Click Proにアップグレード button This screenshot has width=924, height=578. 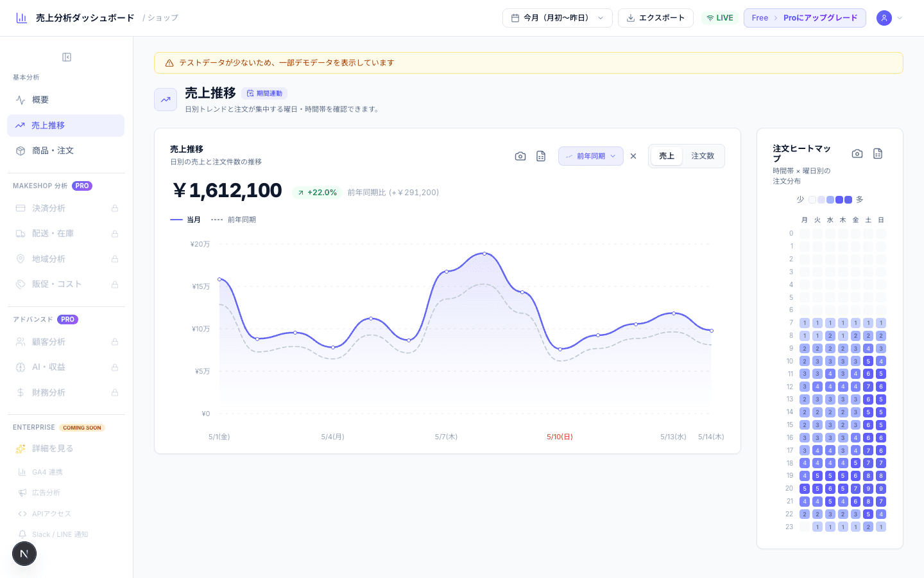(805, 18)
